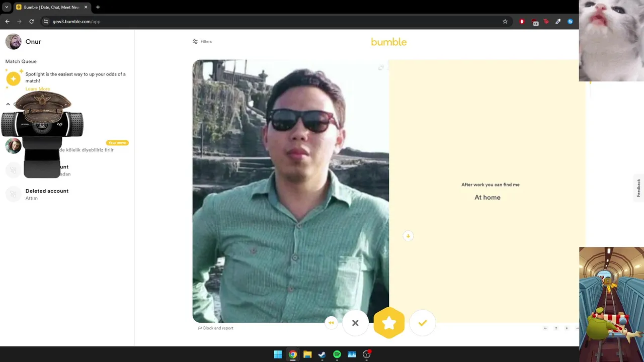
Task: Click the address bar URL gew3.bumble.com/app
Action: coord(76,22)
